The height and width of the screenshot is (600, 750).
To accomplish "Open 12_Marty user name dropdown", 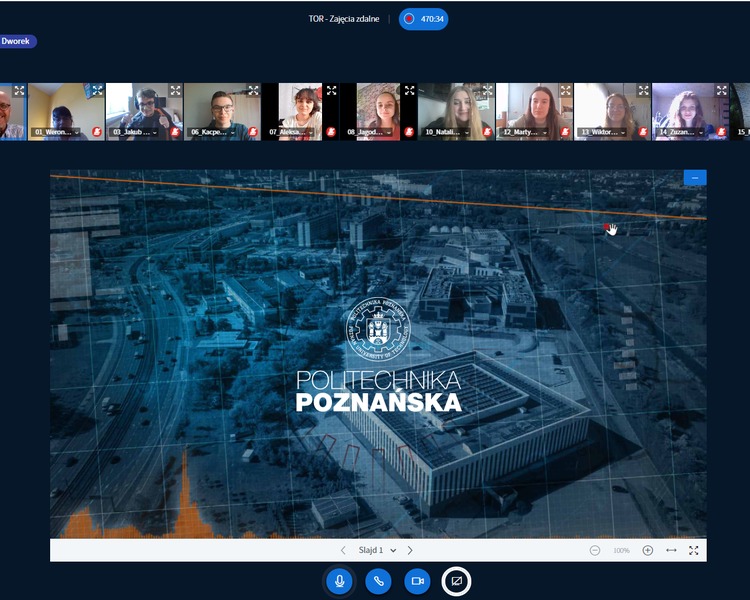I will [525, 132].
